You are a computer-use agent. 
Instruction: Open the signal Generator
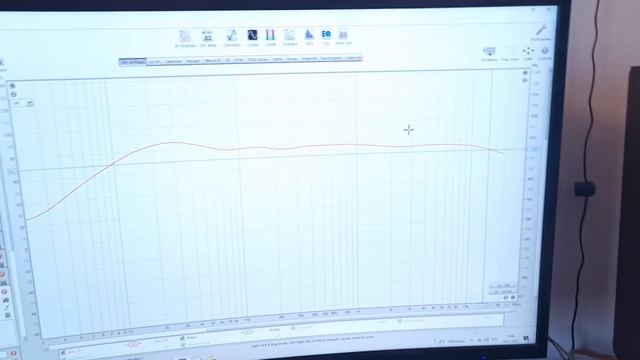click(x=232, y=38)
